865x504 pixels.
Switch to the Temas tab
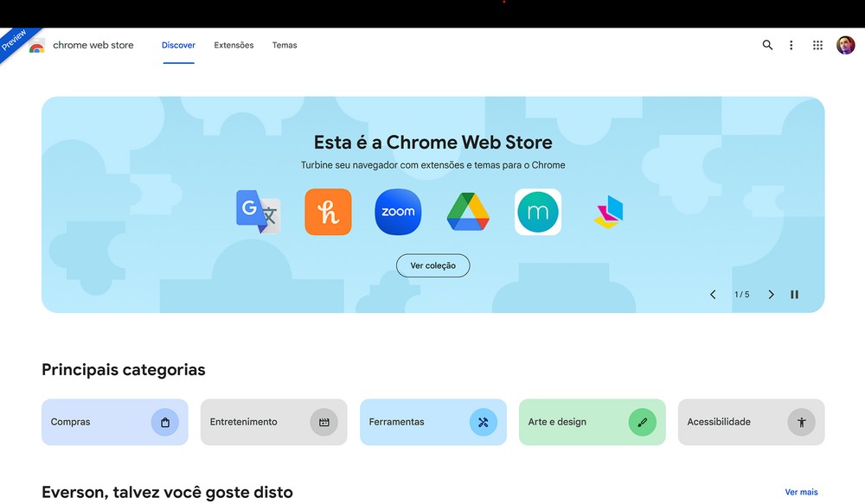tap(285, 45)
